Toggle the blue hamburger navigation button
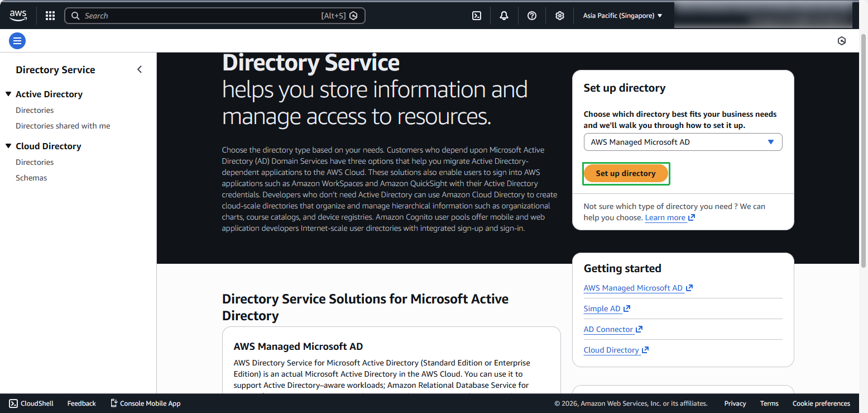This screenshot has height=413, width=868. pos(17,41)
